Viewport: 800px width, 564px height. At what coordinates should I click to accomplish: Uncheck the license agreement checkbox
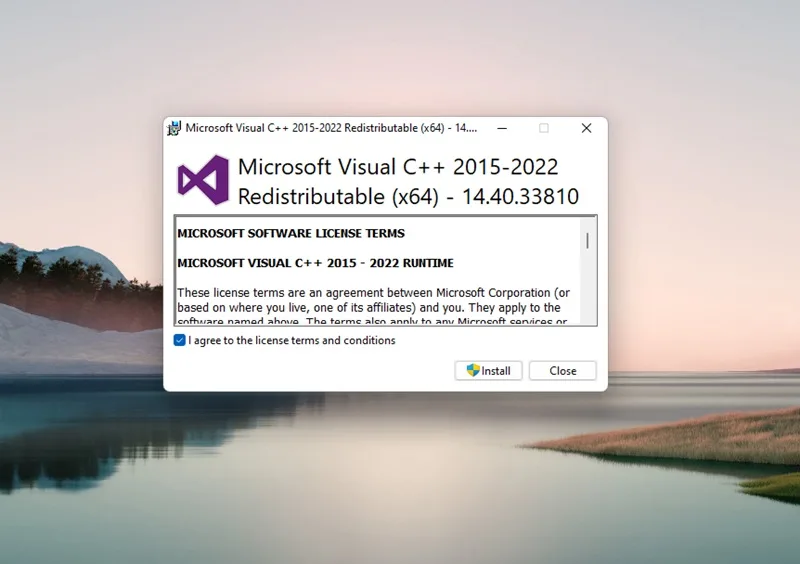pyautogui.click(x=179, y=340)
